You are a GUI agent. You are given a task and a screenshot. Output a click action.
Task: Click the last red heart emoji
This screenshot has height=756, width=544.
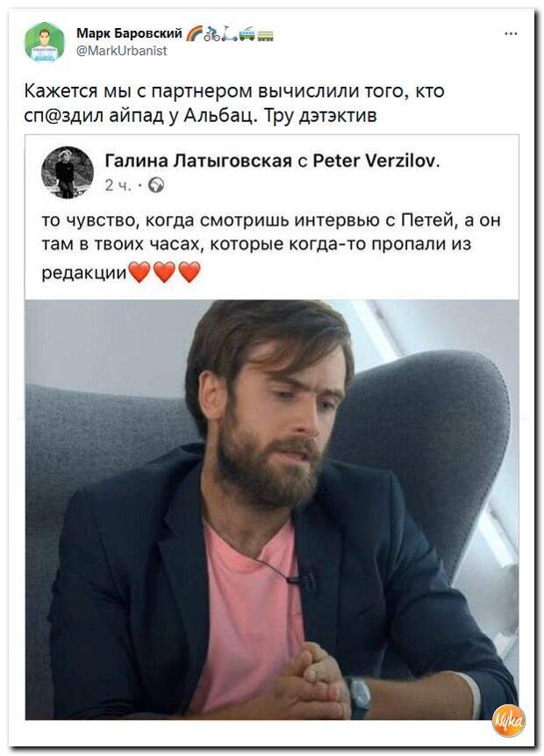pos(190,272)
